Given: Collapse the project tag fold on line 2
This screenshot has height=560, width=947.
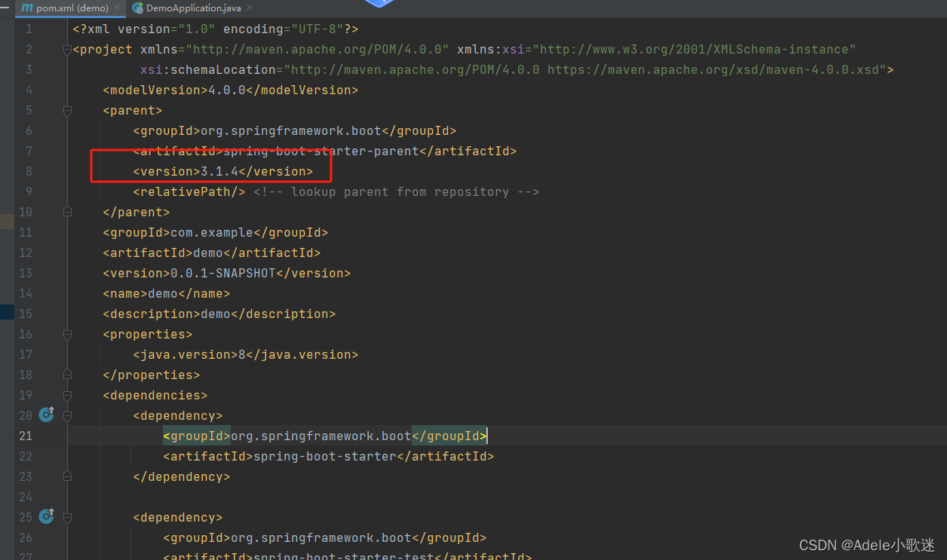Looking at the screenshot, I should click(67, 50).
